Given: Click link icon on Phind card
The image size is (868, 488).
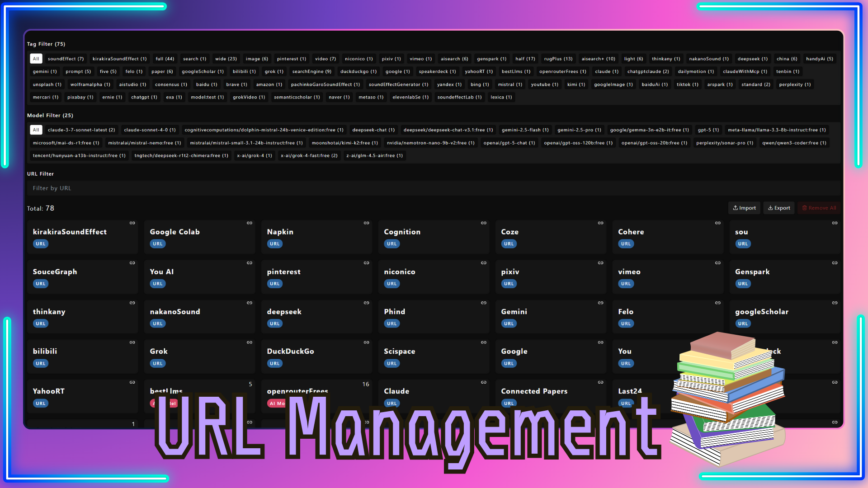Looking at the screenshot, I should [484, 303].
